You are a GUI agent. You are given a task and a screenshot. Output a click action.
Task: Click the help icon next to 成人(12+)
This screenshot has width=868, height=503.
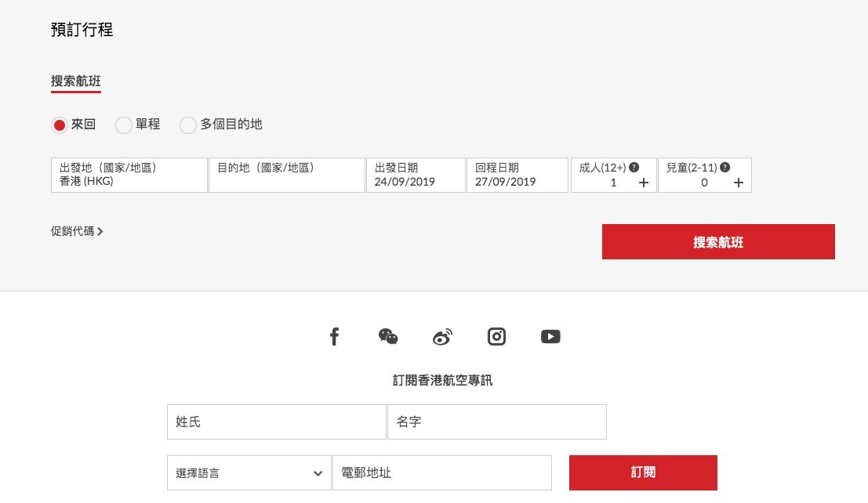[634, 166]
